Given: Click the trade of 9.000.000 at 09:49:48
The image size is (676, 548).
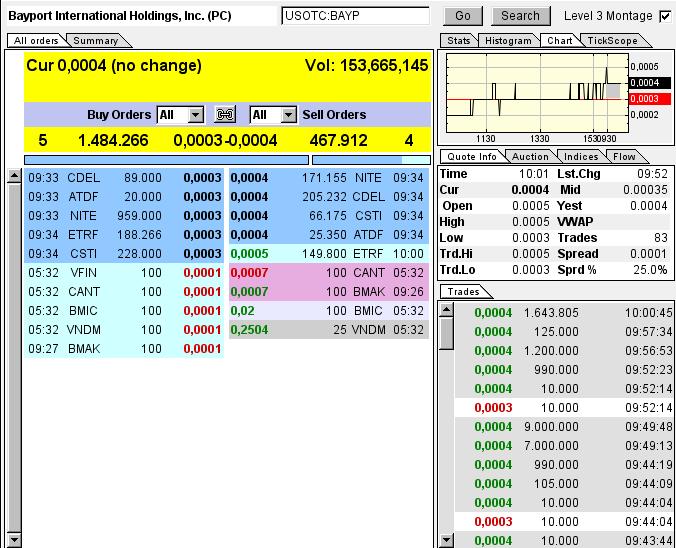Looking at the screenshot, I should coord(564,426).
